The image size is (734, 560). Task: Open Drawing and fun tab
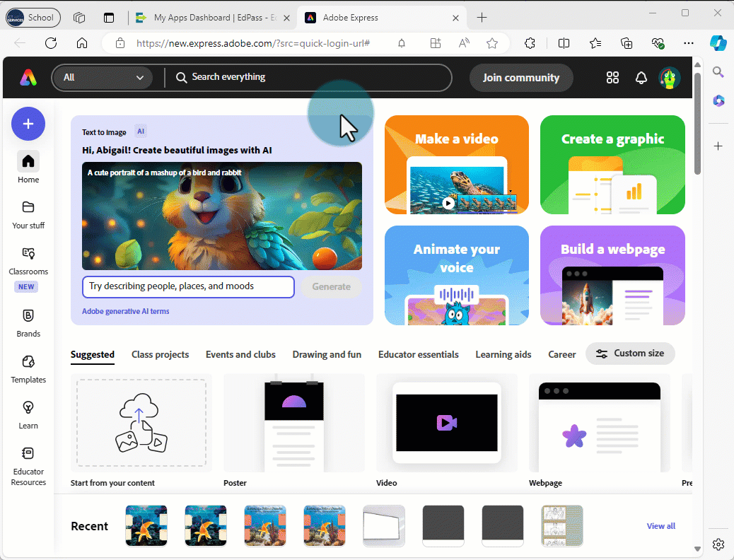tap(327, 354)
